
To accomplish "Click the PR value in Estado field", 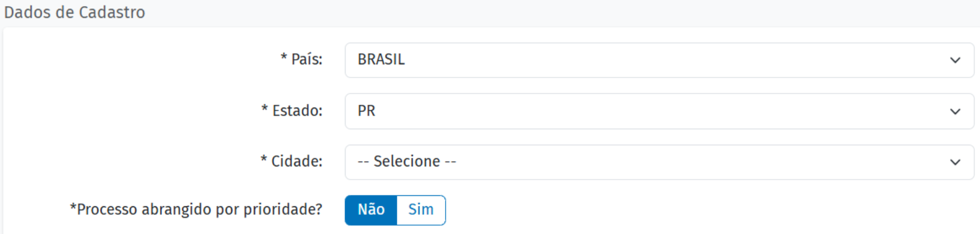I will (367, 111).
